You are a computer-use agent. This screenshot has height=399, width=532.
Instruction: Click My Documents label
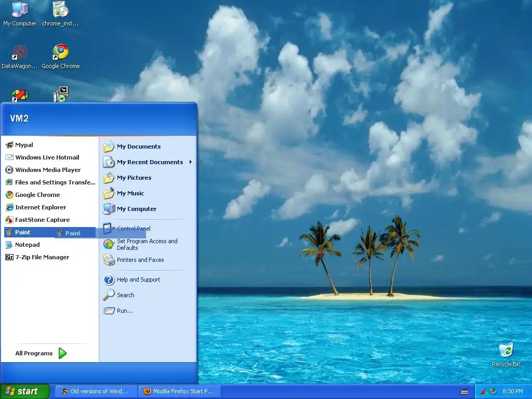click(x=139, y=147)
